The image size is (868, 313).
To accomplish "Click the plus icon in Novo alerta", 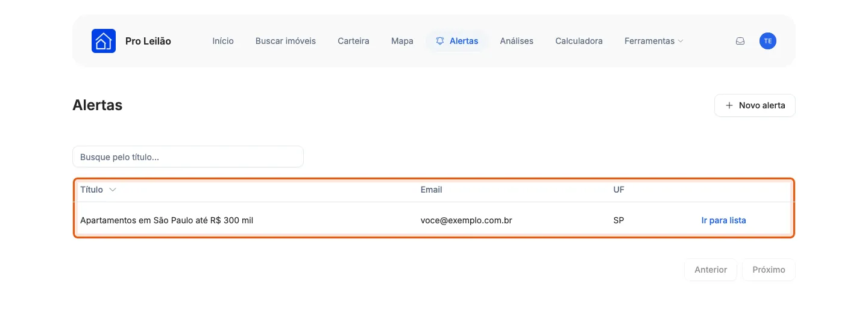I will tap(729, 105).
